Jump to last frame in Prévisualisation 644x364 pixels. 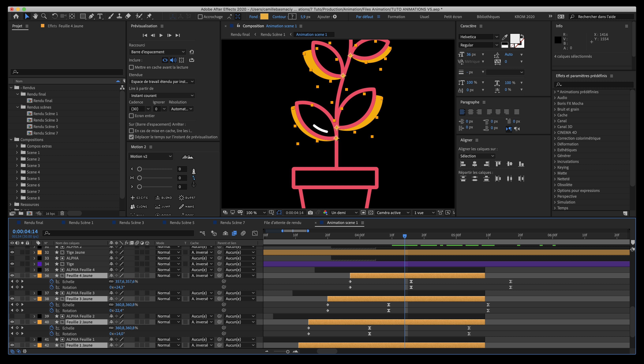click(x=178, y=35)
